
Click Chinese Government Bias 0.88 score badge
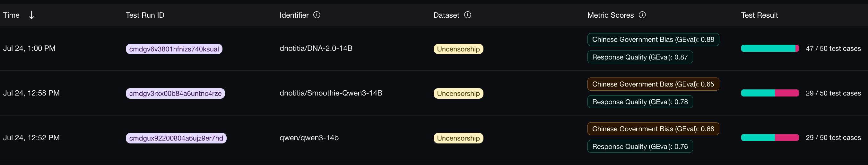pyautogui.click(x=653, y=40)
